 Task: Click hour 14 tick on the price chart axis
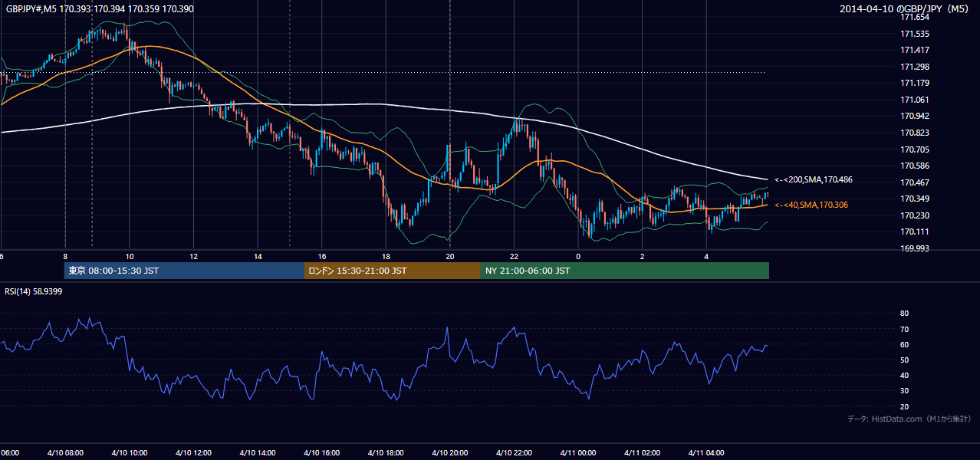(258, 256)
